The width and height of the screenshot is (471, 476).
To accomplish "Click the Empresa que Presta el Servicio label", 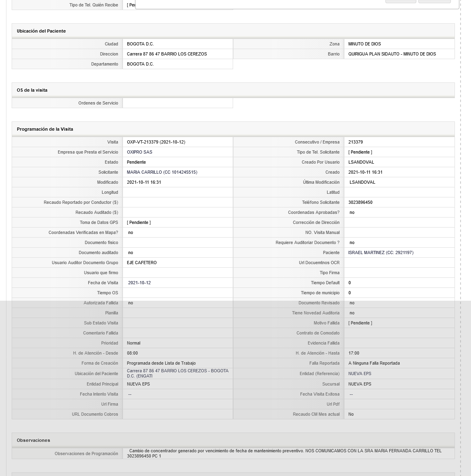I will (x=88, y=152).
